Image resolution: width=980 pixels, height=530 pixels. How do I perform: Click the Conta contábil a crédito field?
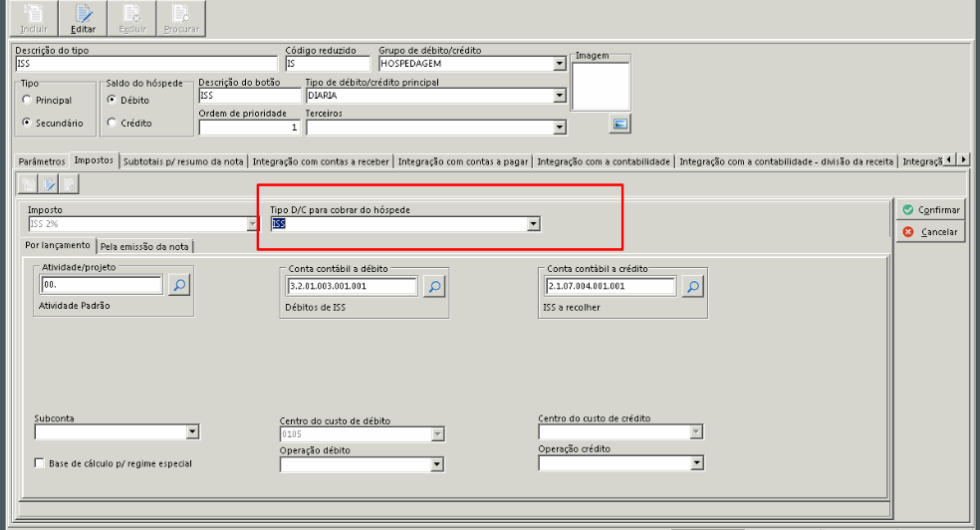click(x=612, y=286)
